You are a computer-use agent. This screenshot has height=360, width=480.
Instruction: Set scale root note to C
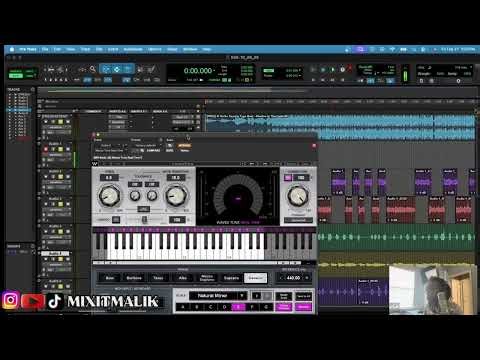tap(210, 307)
